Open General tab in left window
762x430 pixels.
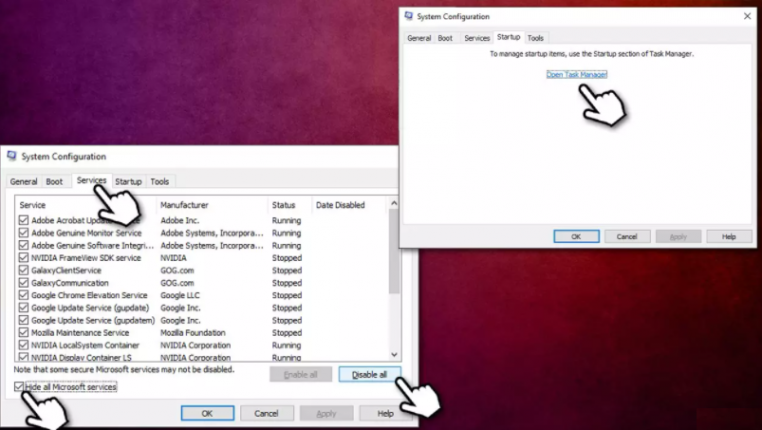point(23,181)
